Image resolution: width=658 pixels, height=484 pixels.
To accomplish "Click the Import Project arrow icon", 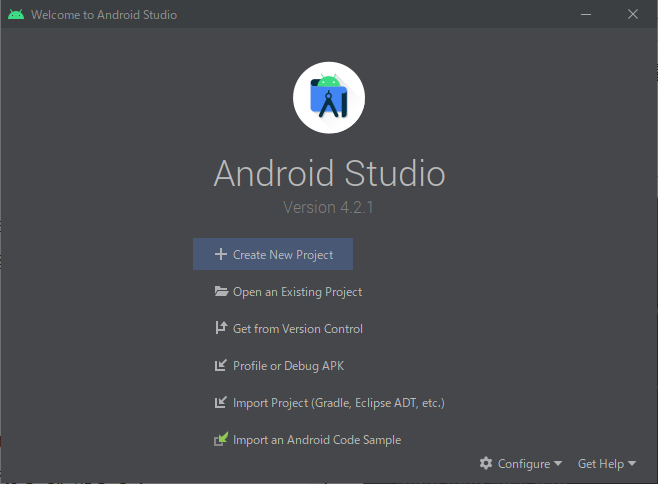I will [221, 402].
